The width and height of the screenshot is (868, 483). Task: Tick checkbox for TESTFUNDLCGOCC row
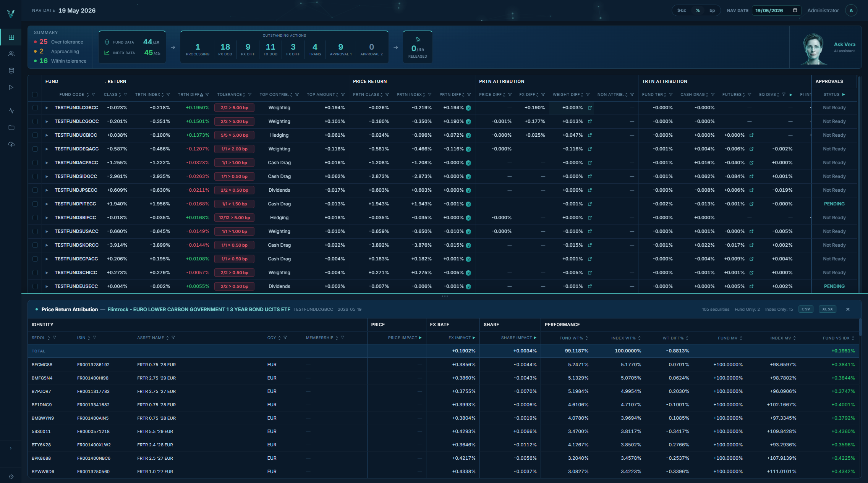[35, 121]
